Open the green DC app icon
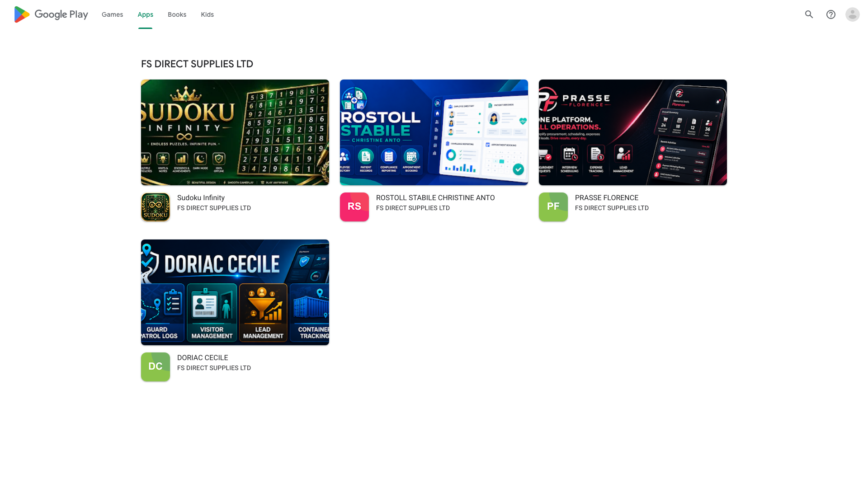This screenshot has height=488, width=868. pos(156,367)
